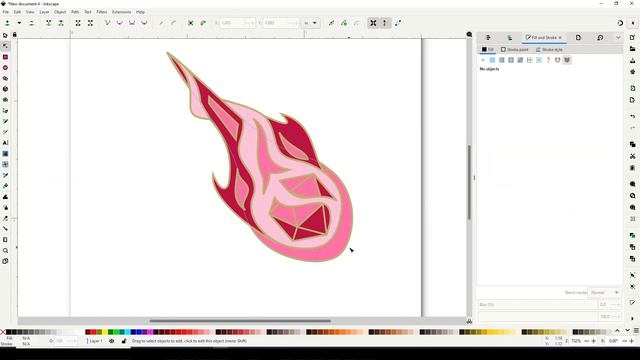Open the Extensions menu
Image resolution: width=640 pixels, height=360 pixels.
click(122, 12)
